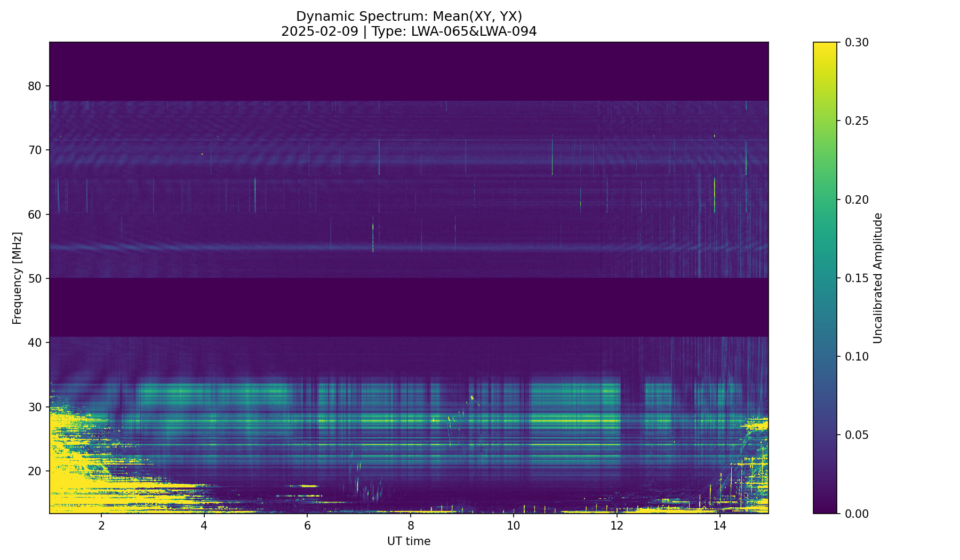The width and height of the screenshot is (960, 560).
Task: Click the blank dark band above 78 MHz
Action: click(409, 71)
